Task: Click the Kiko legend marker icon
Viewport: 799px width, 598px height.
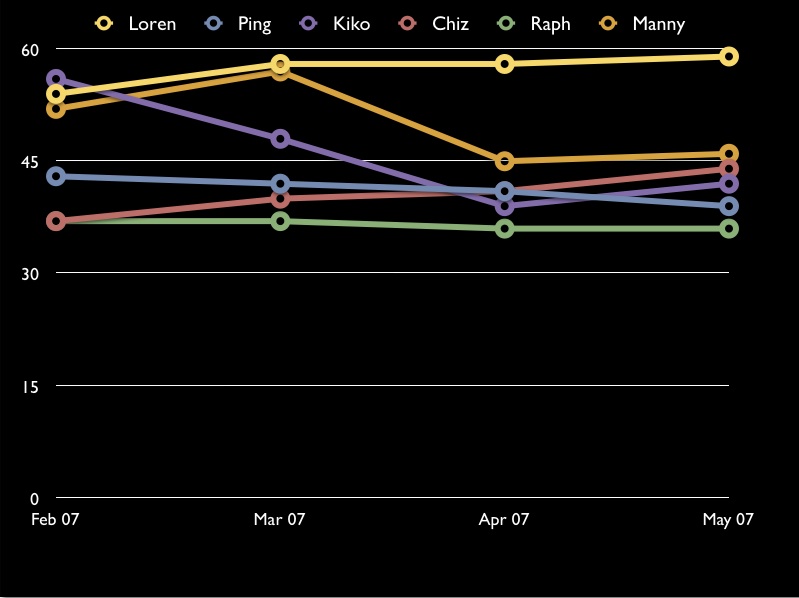Action: [x=309, y=23]
